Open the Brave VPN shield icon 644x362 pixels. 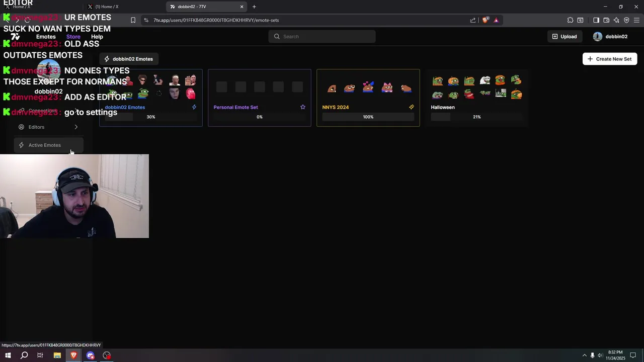(x=626, y=20)
